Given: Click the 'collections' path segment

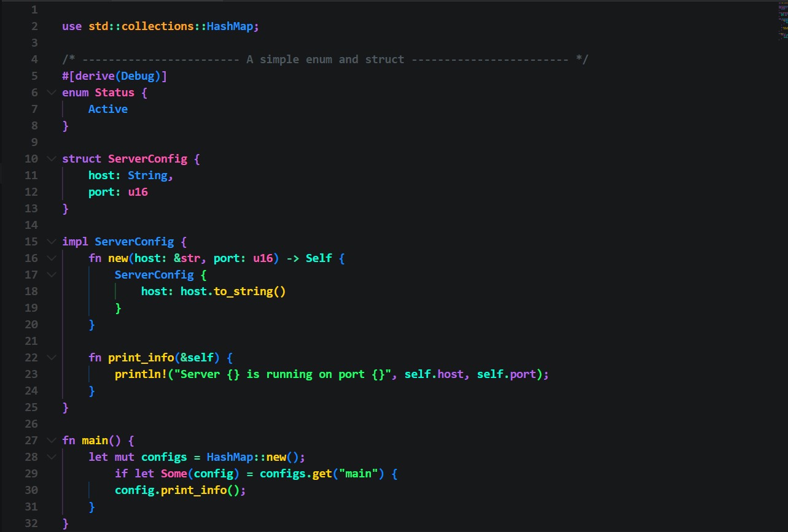Looking at the screenshot, I should pyautogui.click(x=158, y=26).
